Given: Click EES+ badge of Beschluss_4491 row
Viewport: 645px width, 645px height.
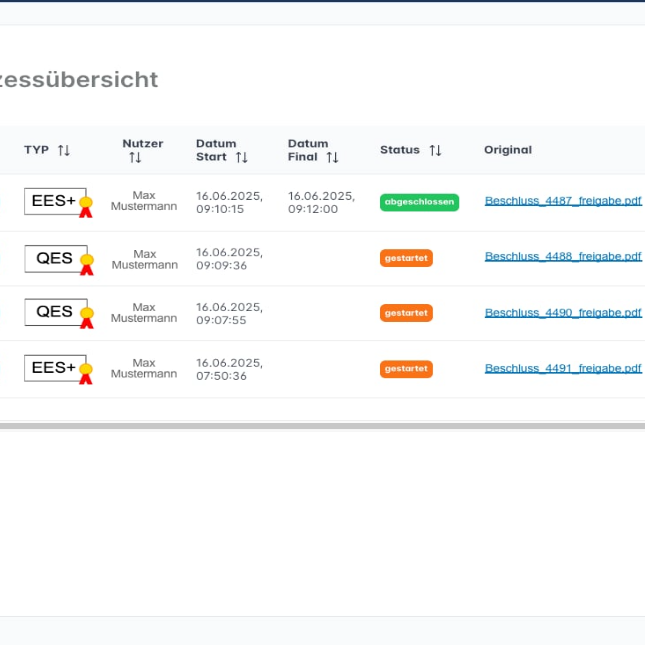Looking at the screenshot, I should (x=58, y=369).
